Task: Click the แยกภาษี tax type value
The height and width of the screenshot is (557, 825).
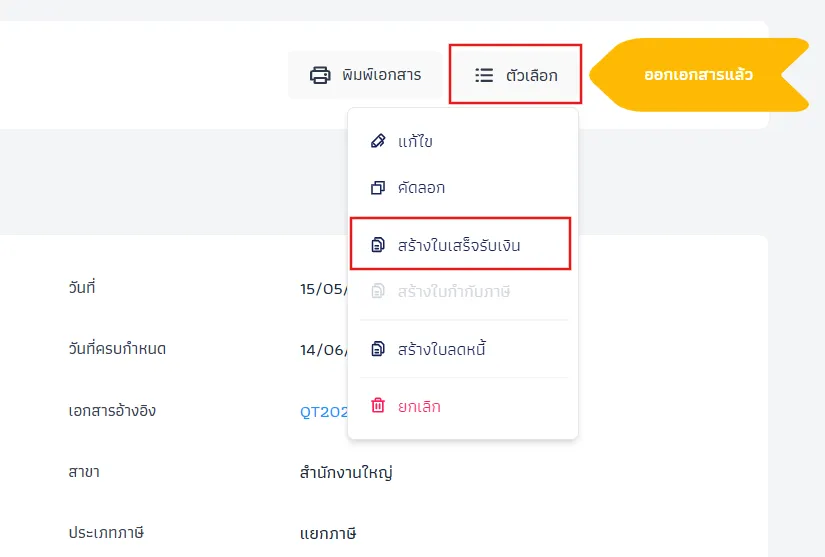Action: point(328,533)
